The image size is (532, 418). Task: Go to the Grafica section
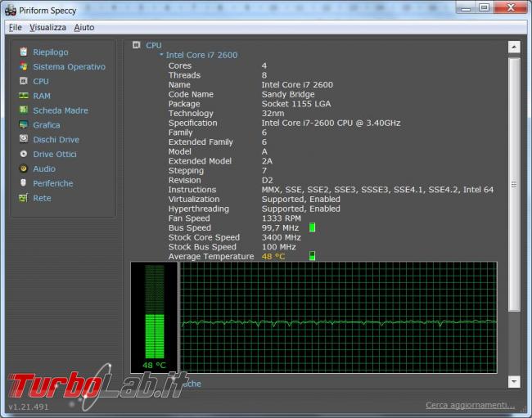(47, 125)
